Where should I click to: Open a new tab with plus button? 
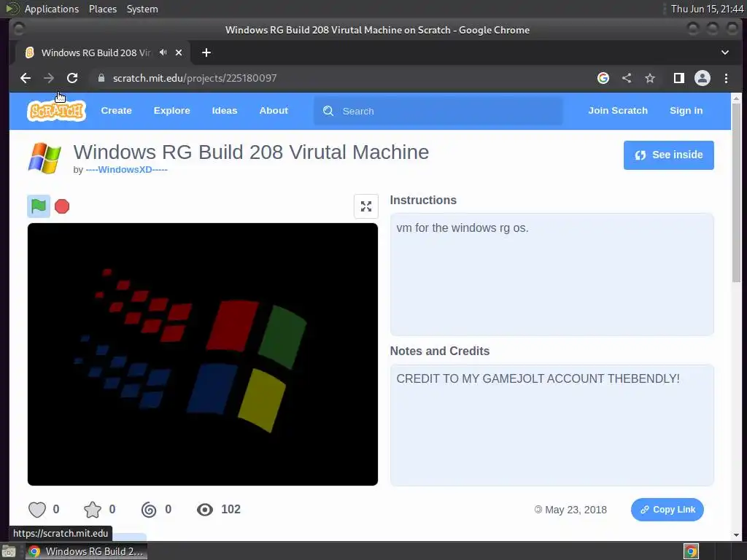pyautogui.click(x=206, y=52)
